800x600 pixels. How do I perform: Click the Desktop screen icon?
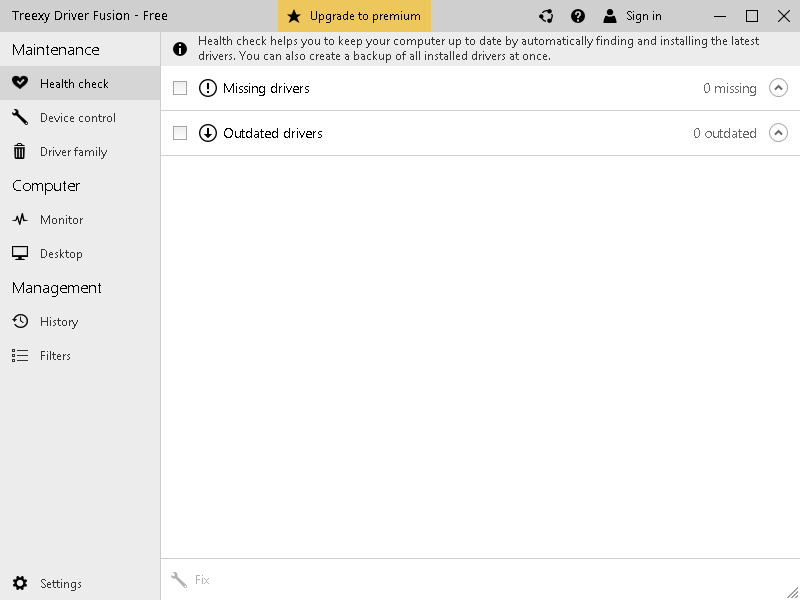pos(20,254)
